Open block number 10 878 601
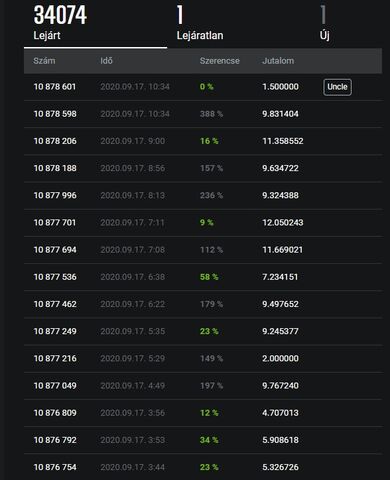 (55, 87)
